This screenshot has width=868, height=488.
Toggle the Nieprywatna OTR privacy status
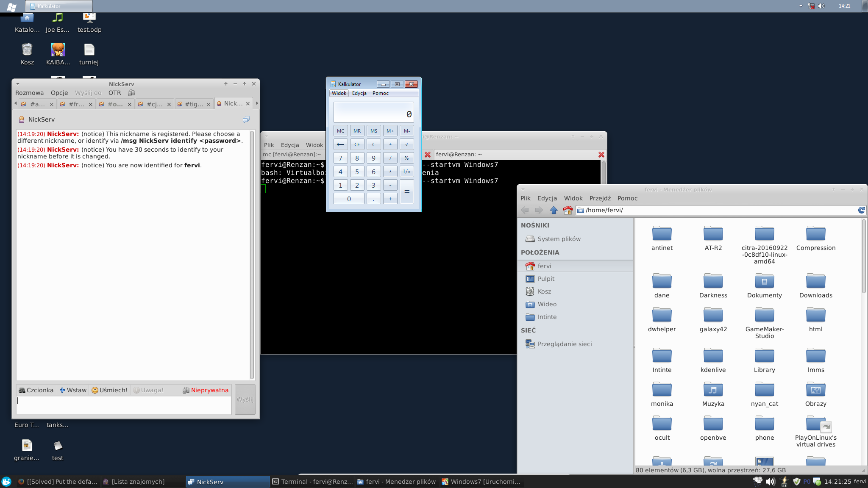click(206, 390)
